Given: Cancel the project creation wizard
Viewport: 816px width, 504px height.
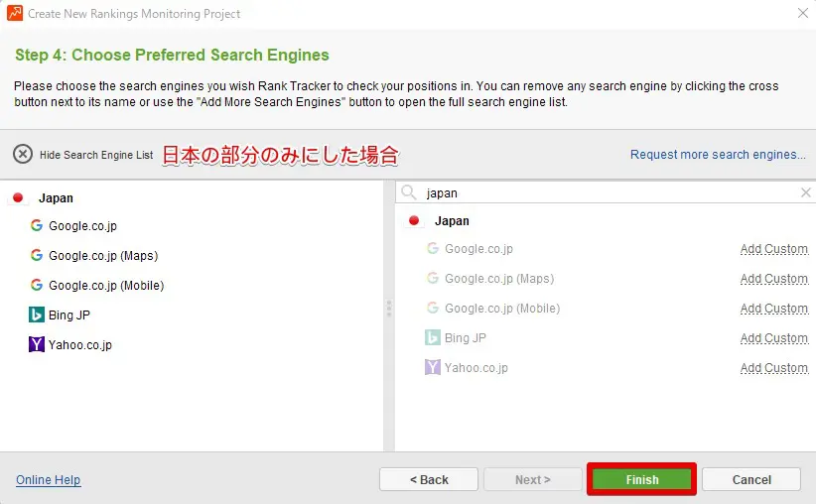Looking at the screenshot, I should [750, 479].
